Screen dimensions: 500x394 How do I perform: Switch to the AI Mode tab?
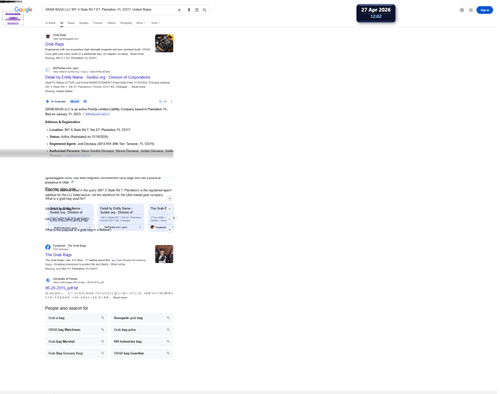[50, 23]
